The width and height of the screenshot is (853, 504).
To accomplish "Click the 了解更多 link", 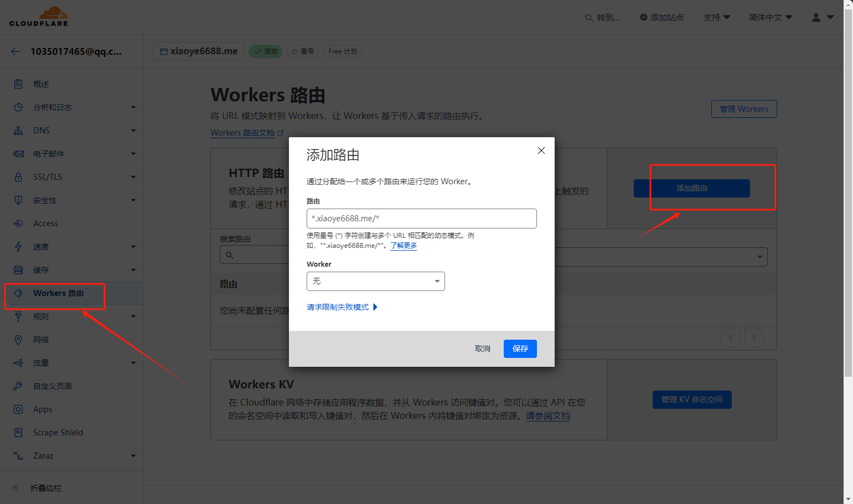I will pyautogui.click(x=404, y=246).
